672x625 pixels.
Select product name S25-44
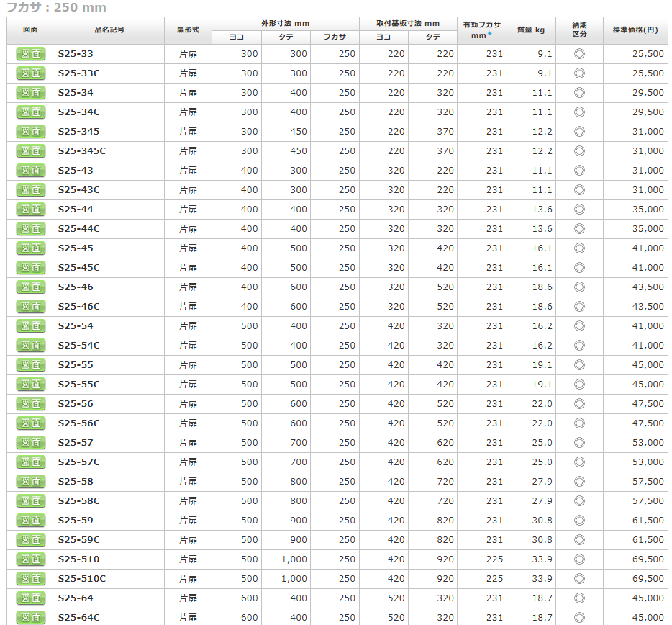(x=76, y=210)
